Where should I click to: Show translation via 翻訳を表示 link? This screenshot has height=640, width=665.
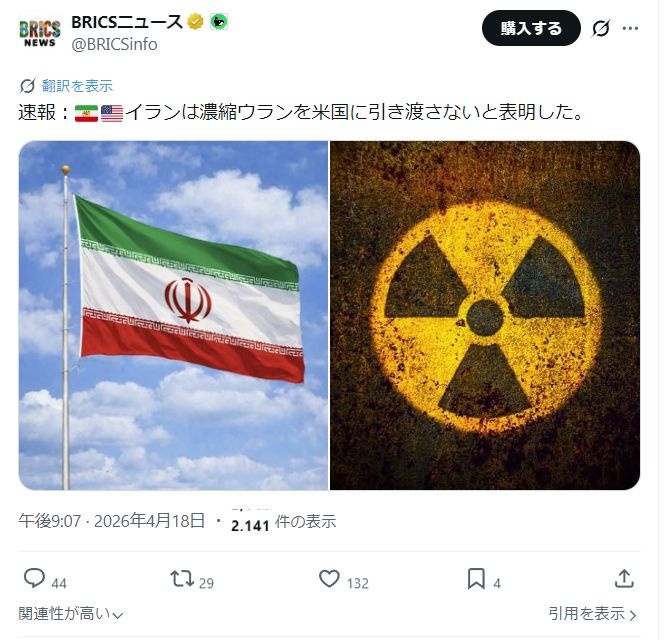pos(77,86)
